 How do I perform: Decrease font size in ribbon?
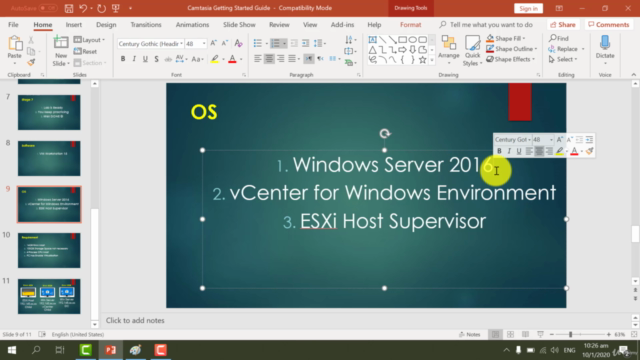coord(224,43)
